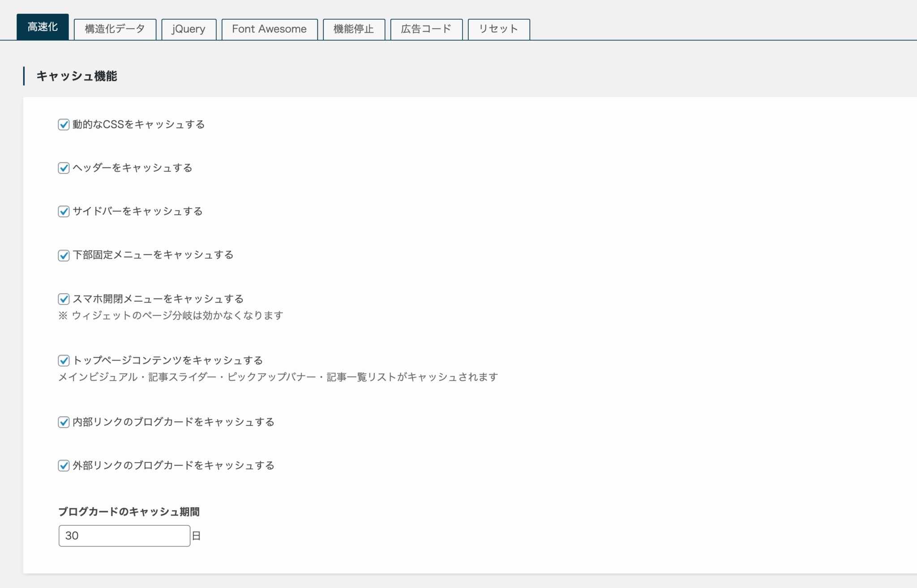
Task: Uncheck スマホ開閉メニューをキャッシュする
Action: [x=64, y=299]
